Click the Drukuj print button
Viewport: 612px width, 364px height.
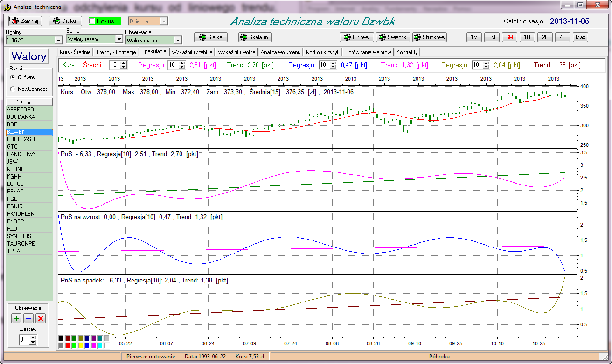tap(65, 21)
